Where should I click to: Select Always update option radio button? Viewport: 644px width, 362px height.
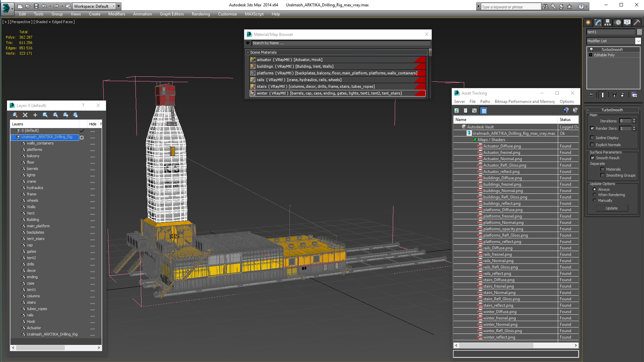pyautogui.click(x=595, y=189)
